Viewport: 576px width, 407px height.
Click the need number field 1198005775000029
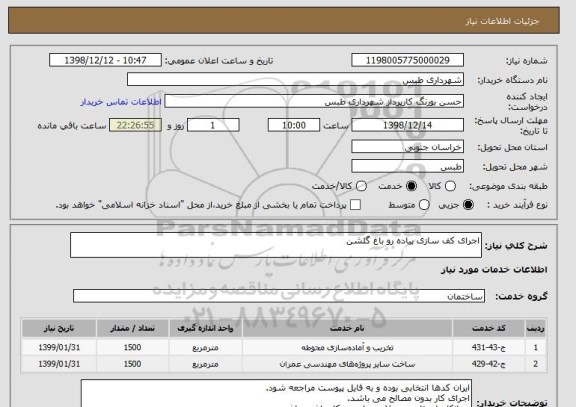click(407, 60)
